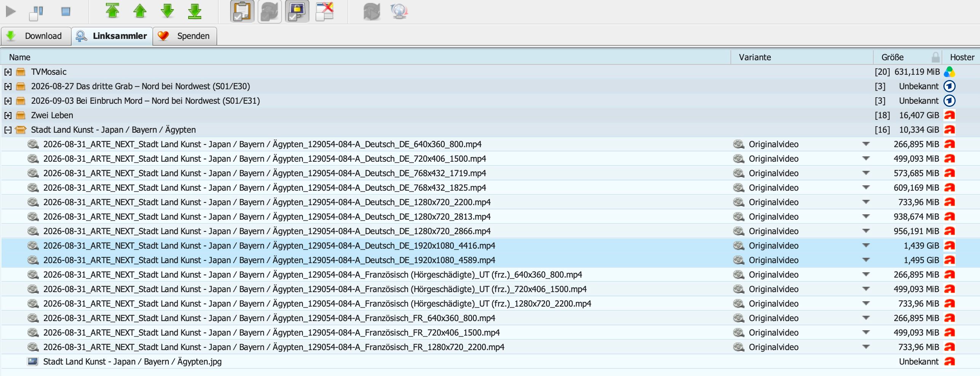Screen dimensions: 980x376
Task: Click the globe update icon
Action: [399, 12]
